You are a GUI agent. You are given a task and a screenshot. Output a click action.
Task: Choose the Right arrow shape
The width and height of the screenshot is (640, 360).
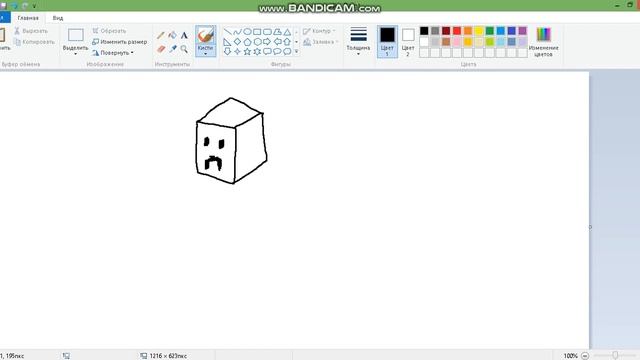click(267, 42)
